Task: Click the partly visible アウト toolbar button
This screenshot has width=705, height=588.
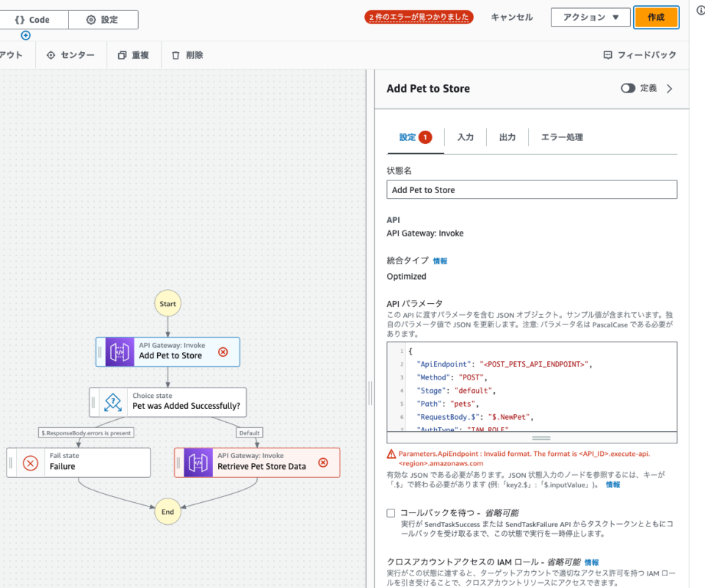Action: (x=11, y=55)
